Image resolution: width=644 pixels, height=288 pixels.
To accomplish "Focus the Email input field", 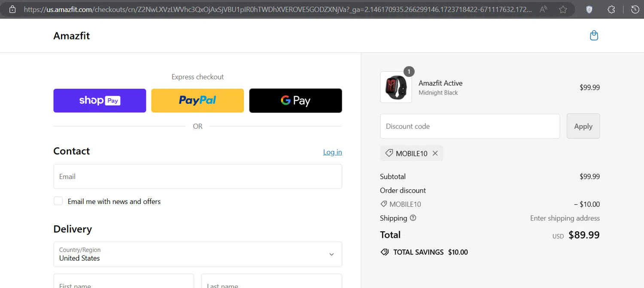I will tap(197, 176).
